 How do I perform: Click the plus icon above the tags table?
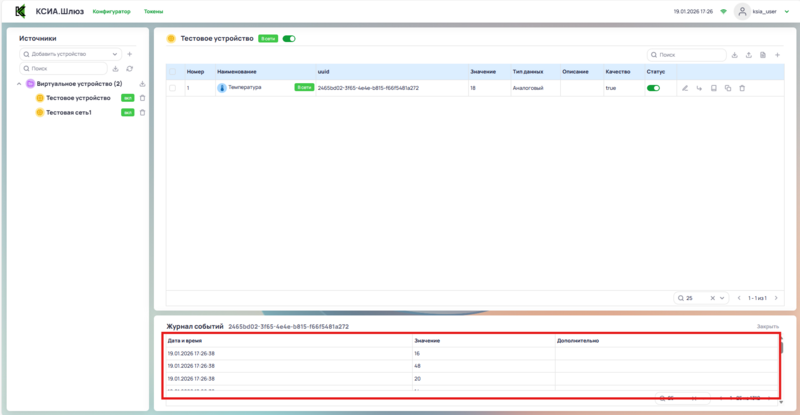coord(777,55)
